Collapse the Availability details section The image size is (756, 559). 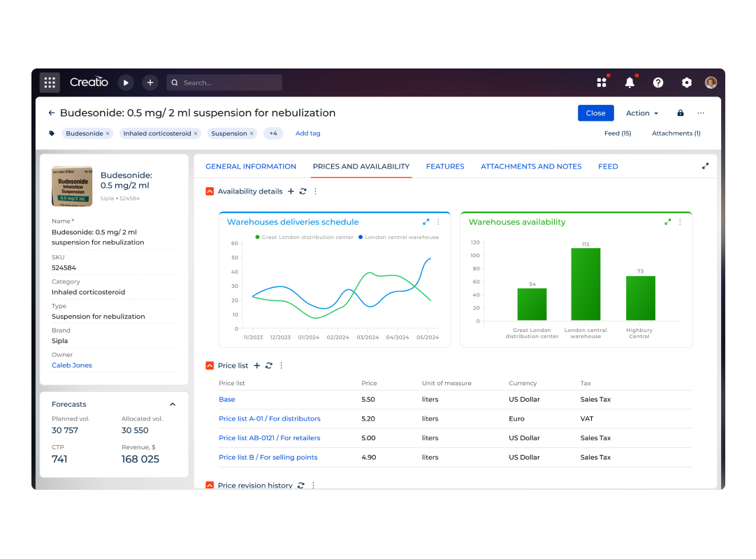tap(210, 191)
